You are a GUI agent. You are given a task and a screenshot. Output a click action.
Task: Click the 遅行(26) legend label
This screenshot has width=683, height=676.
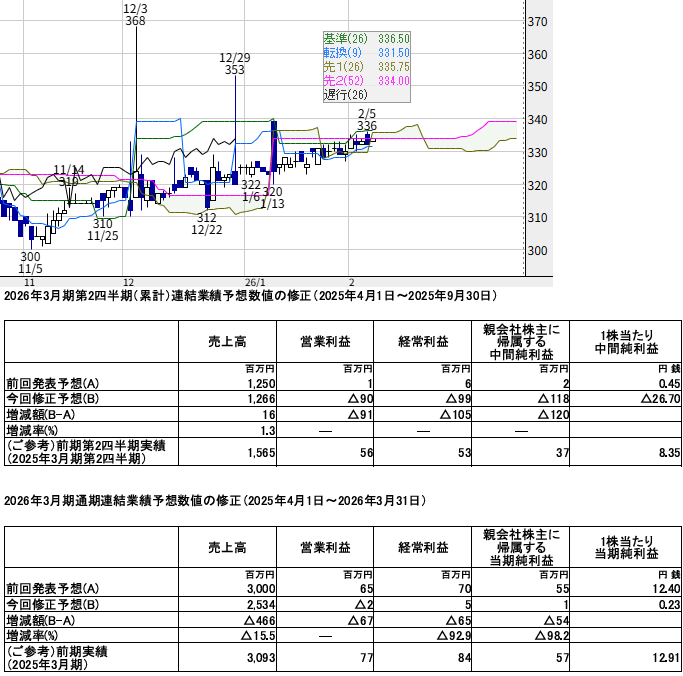347,94
